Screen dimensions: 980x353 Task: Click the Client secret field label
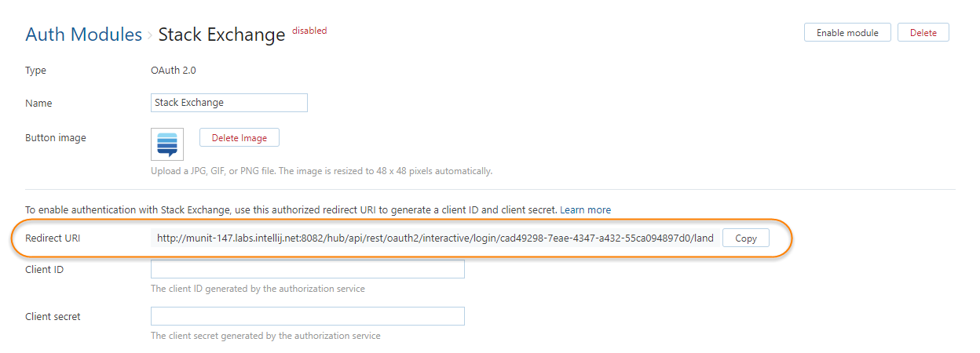pyautogui.click(x=53, y=316)
